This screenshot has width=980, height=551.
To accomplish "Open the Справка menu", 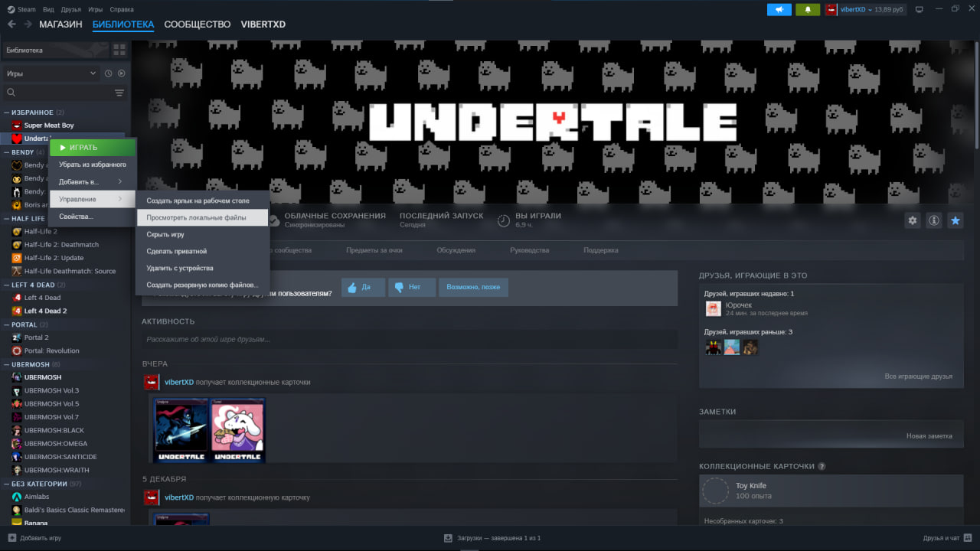I will pos(122,9).
